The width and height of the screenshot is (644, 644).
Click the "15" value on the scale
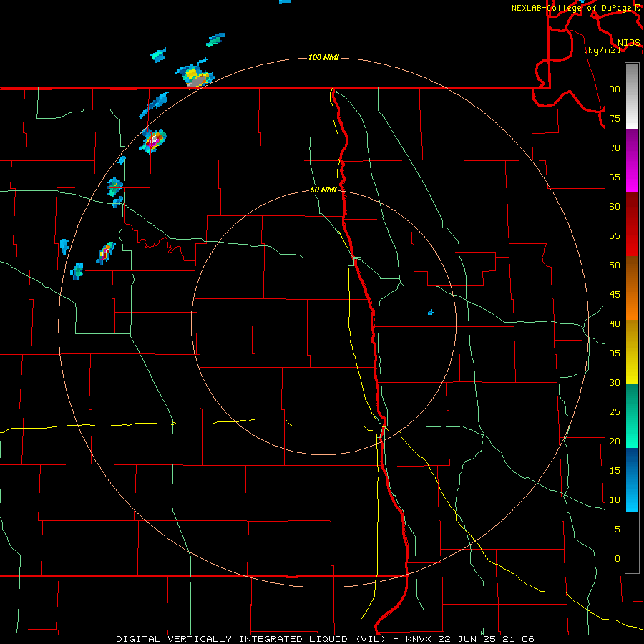pyautogui.click(x=615, y=471)
